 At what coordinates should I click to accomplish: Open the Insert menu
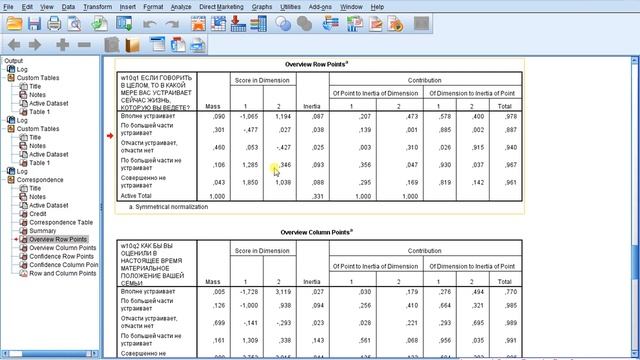click(127, 7)
